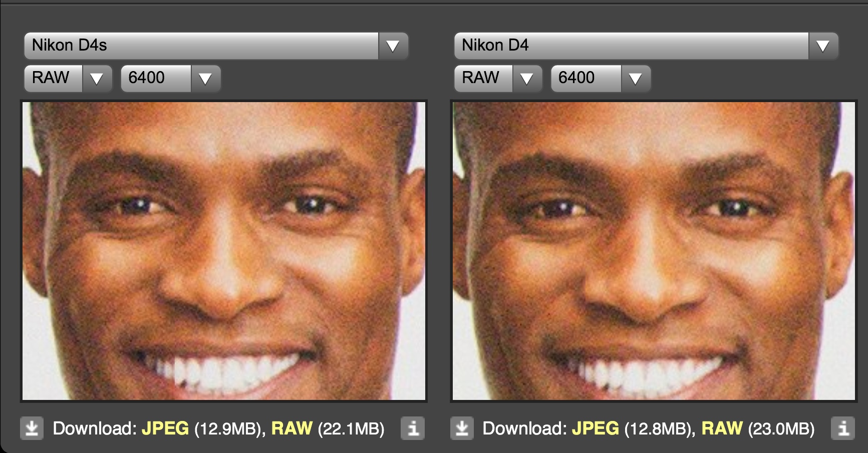Download the 12.8MB JPEG for Nikon D4
The width and height of the screenshot is (868, 453).
pos(596,428)
